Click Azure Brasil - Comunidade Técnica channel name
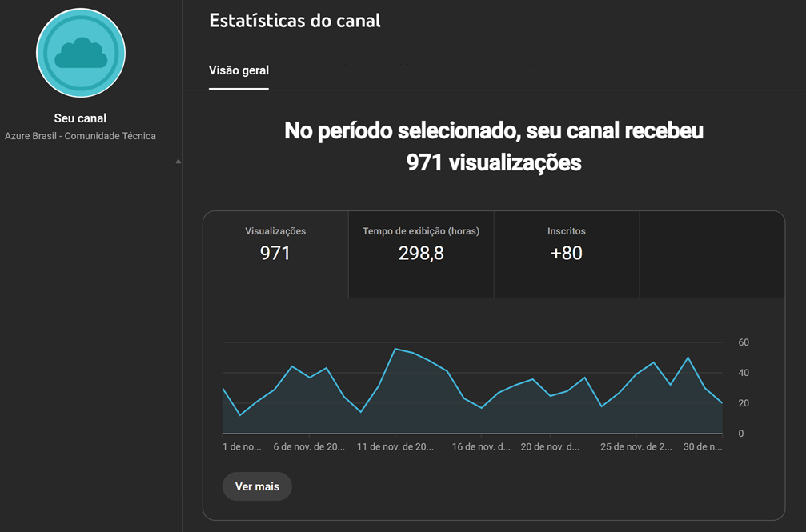 tap(80, 136)
